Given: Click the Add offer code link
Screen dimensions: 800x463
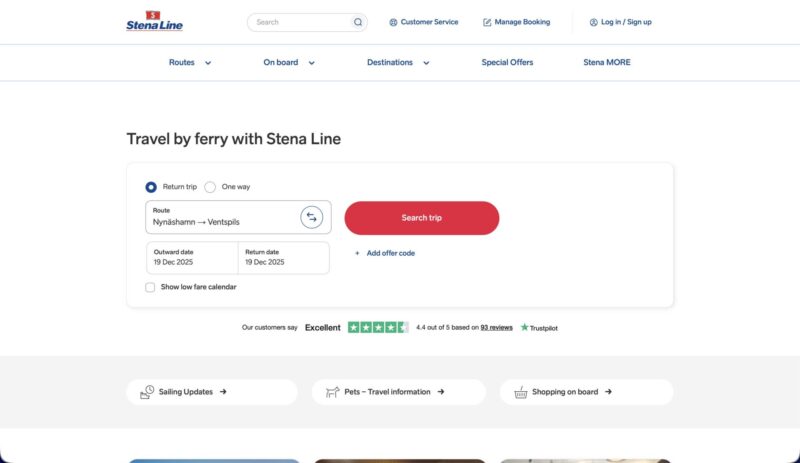Looking at the screenshot, I should (390, 253).
